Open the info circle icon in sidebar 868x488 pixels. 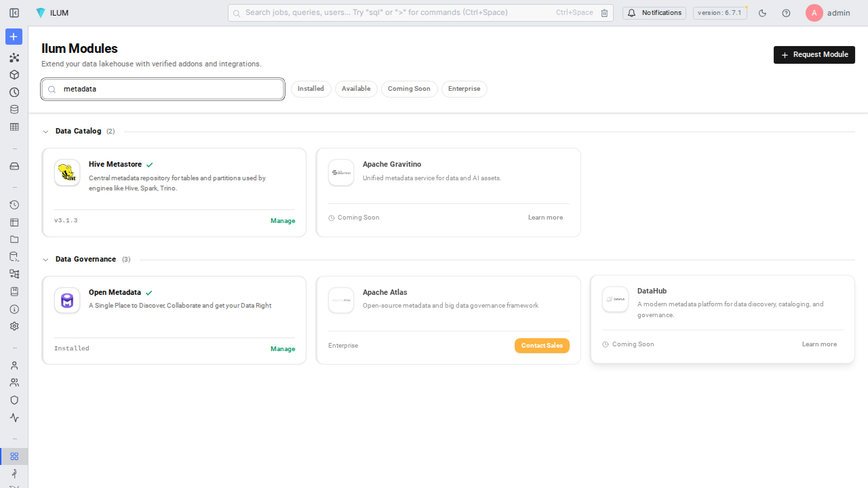click(x=14, y=309)
